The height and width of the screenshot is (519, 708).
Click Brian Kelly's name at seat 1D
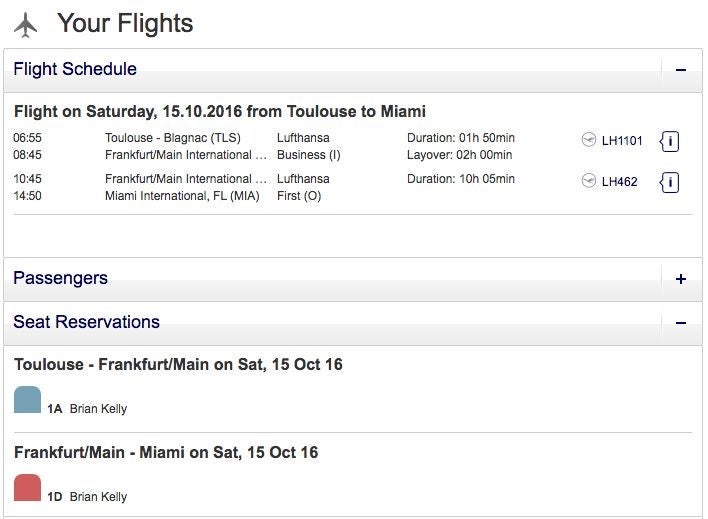(x=98, y=497)
